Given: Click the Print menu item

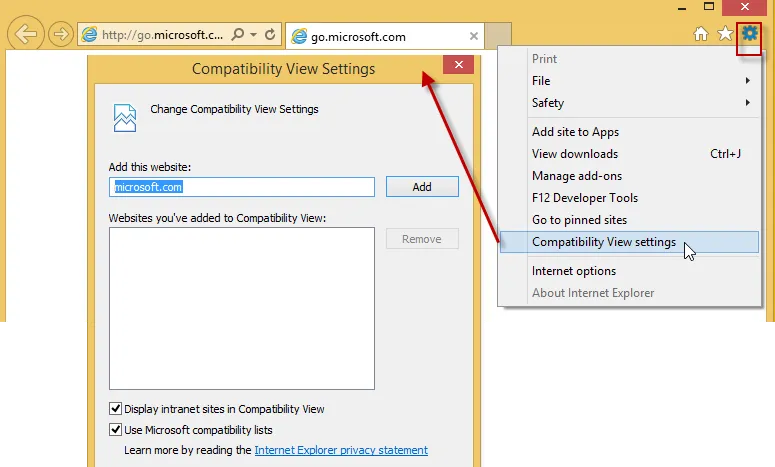Looking at the screenshot, I should tap(630, 59).
